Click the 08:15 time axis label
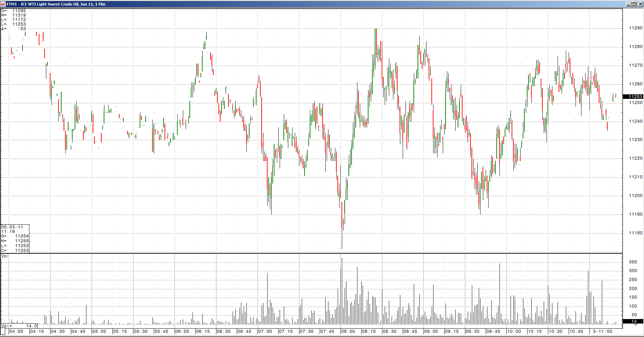 [369, 331]
